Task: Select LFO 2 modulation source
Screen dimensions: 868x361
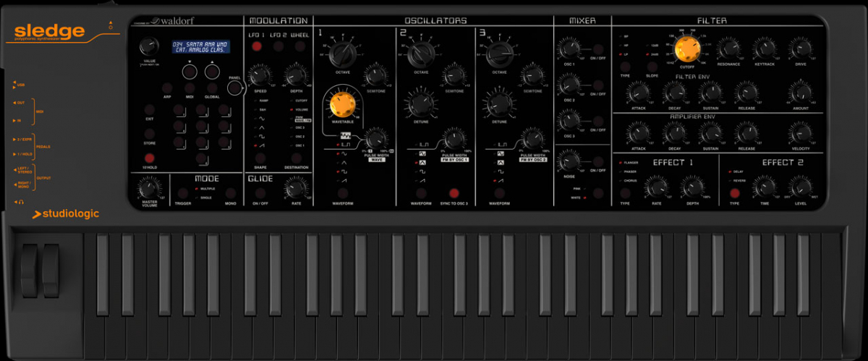Action: (278, 47)
